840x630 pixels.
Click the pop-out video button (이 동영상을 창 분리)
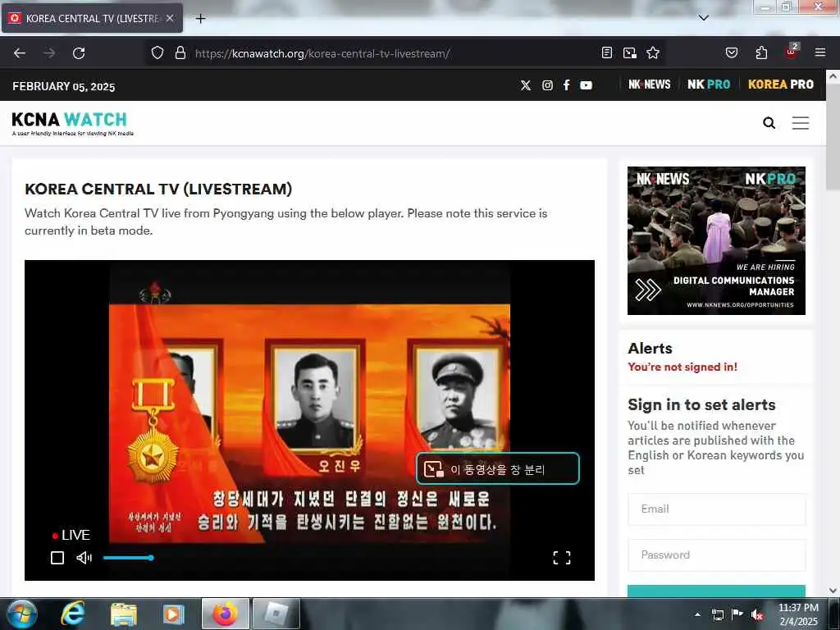click(498, 468)
